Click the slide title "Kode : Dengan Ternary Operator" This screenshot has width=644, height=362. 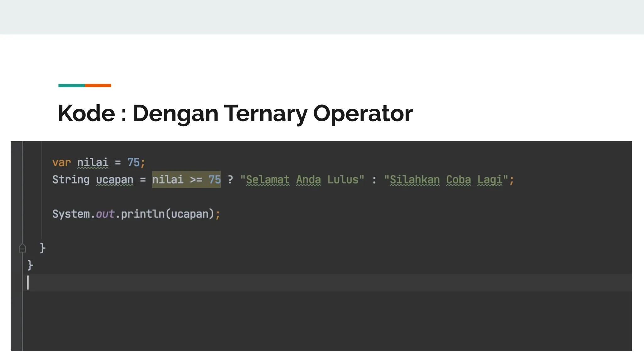(235, 114)
